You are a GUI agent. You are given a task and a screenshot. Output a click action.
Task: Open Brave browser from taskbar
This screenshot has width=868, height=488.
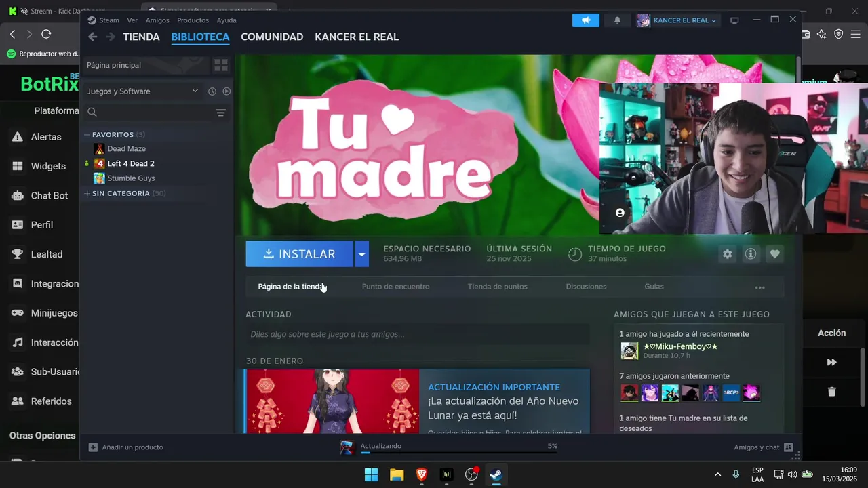422,475
